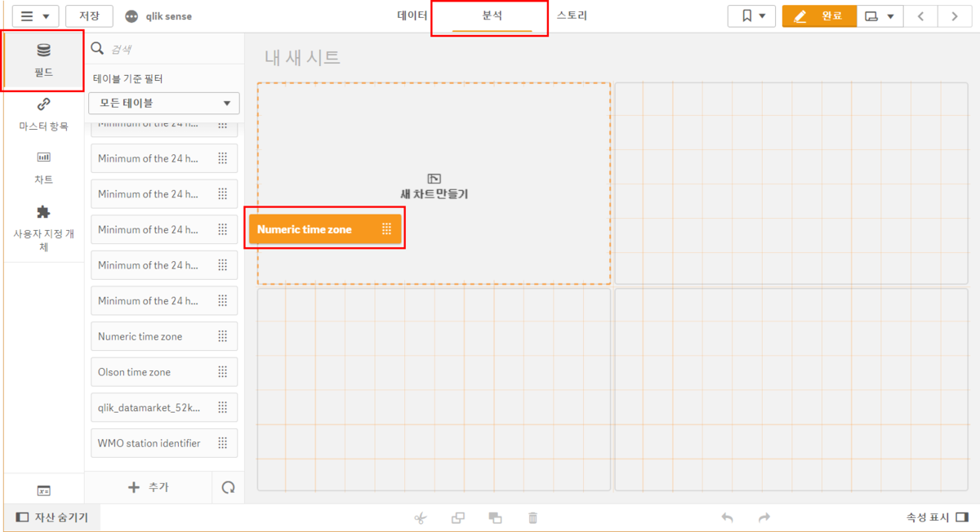Open the Charts (차트) asset panel

pyautogui.click(x=43, y=166)
